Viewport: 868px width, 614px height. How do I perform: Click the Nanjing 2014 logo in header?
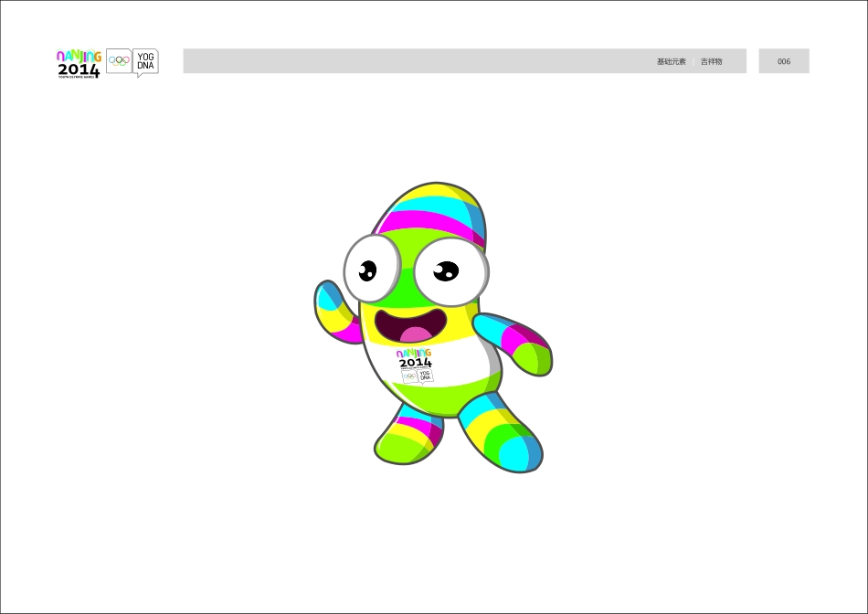point(79,63)
